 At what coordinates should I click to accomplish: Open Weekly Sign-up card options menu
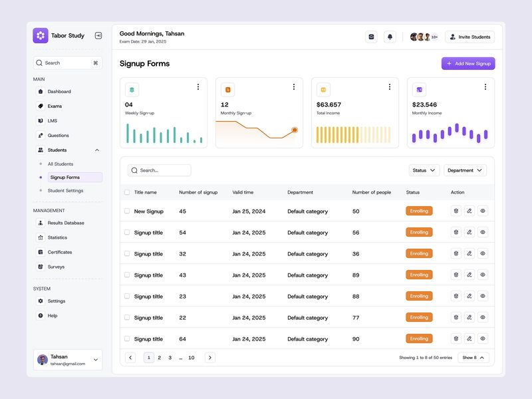click(x=198, y=87)
